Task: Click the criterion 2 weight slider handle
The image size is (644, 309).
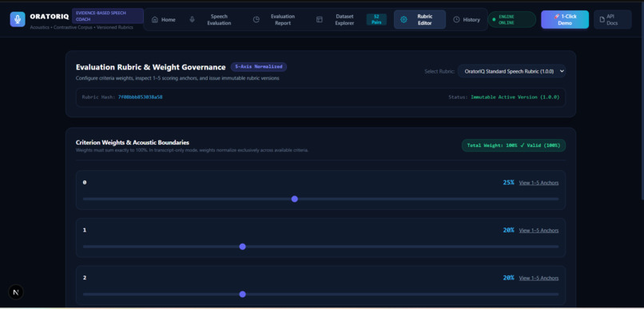Action: [242, 294]
